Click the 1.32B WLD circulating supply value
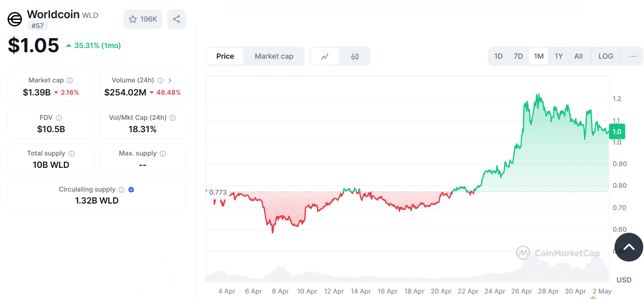Viewport: 644px width, 299px height. point(97,201)
